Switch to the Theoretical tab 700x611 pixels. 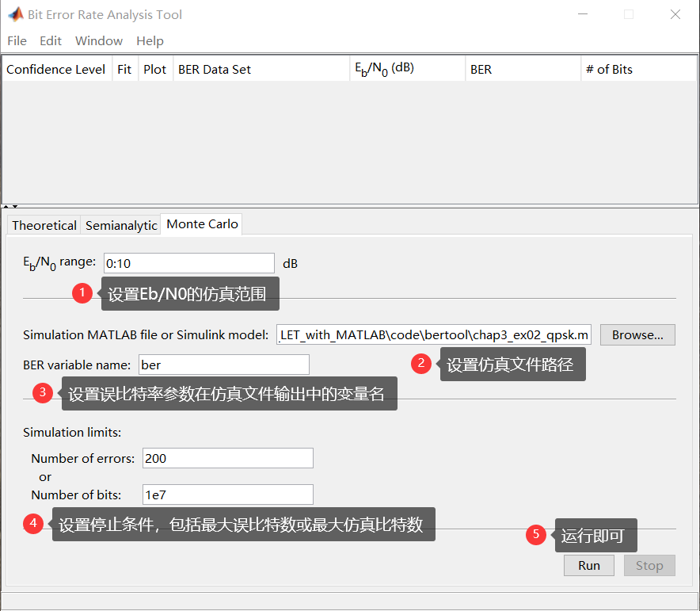pyautogui.click(x=43, y=225)
